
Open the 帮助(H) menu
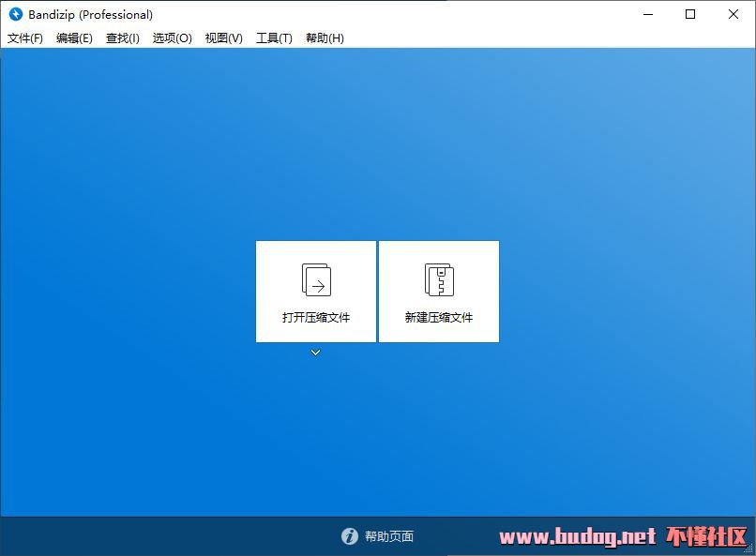pyautogui.click(x=325, y=38)
